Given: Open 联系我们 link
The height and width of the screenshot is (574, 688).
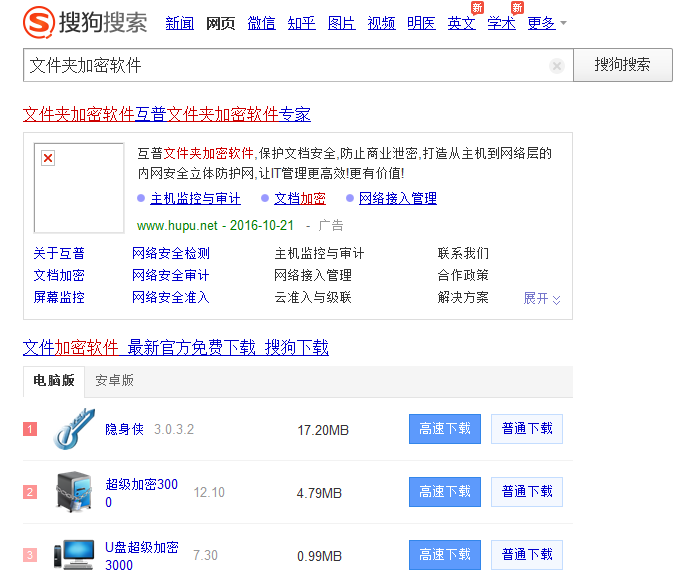Looking at the screenshot, I should click(463, 253).
